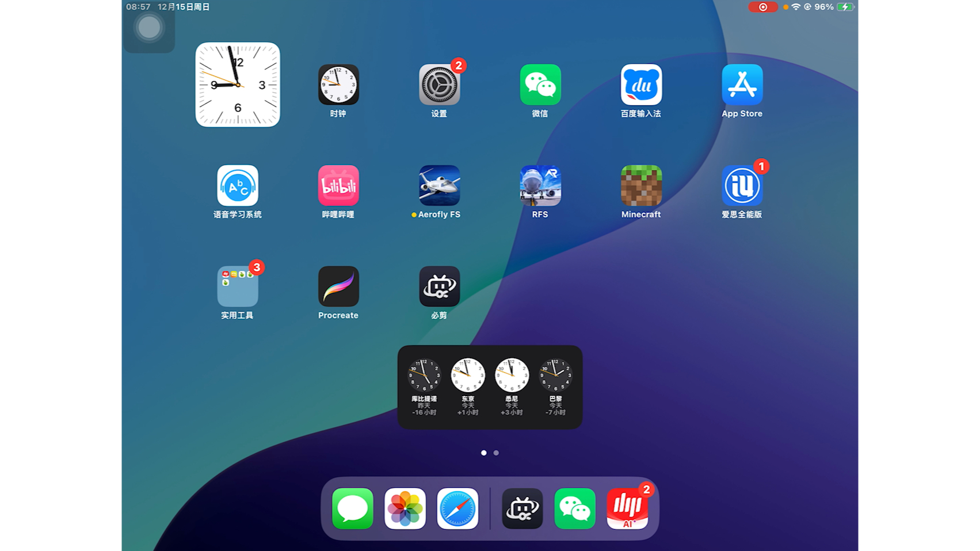Open 爱思全能版 app
Image resolution: width=980 pixels, height=551 pixels.
(742, 185)
